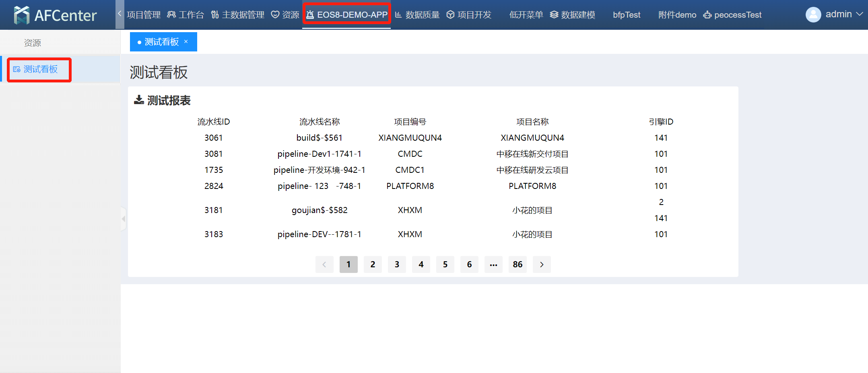This screenshot has height=373, width=868.
Task: Open the 数据质量 menu item
Action: coord(417,15)
